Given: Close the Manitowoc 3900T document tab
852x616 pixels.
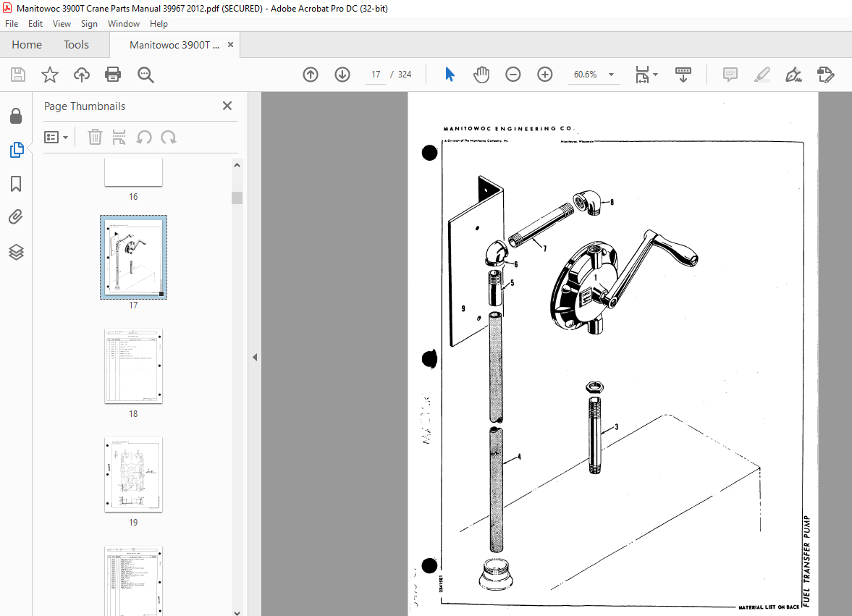Looking at the screenshot, I should [230, 45].
